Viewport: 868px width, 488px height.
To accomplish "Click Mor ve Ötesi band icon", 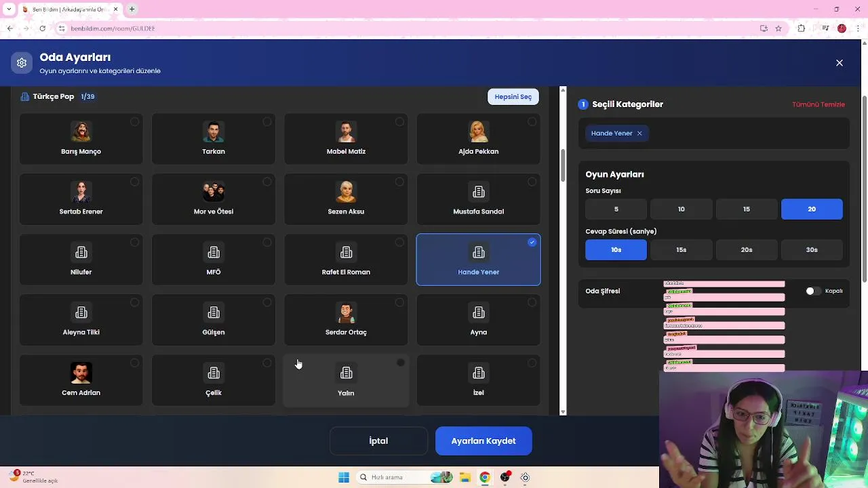I will [x=214, y=192].
